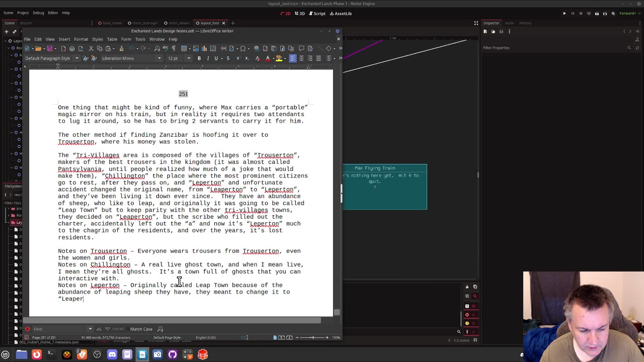Click Find Next down arrow

pos(107,329)
